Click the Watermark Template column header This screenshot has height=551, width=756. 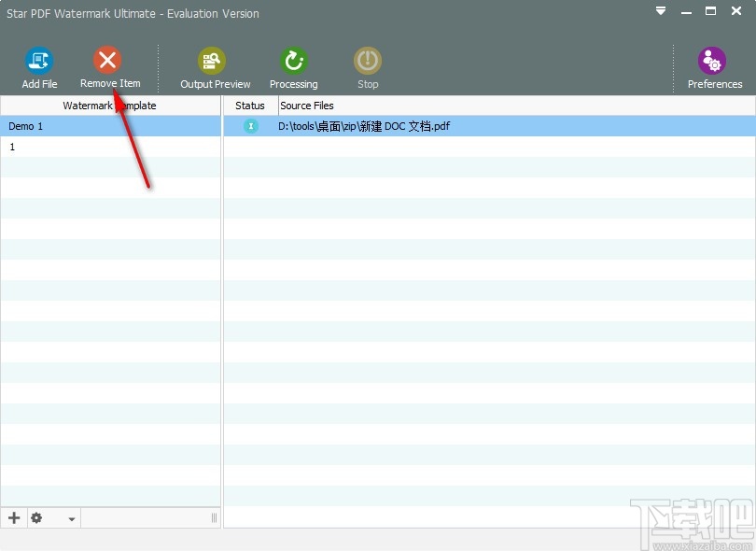tap(110, 106)
